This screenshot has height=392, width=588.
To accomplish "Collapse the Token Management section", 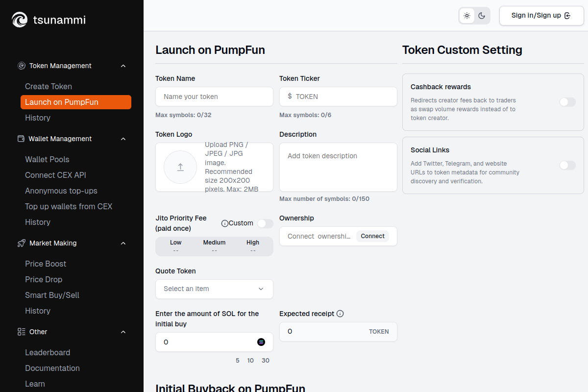I will [x=123, y=66].
